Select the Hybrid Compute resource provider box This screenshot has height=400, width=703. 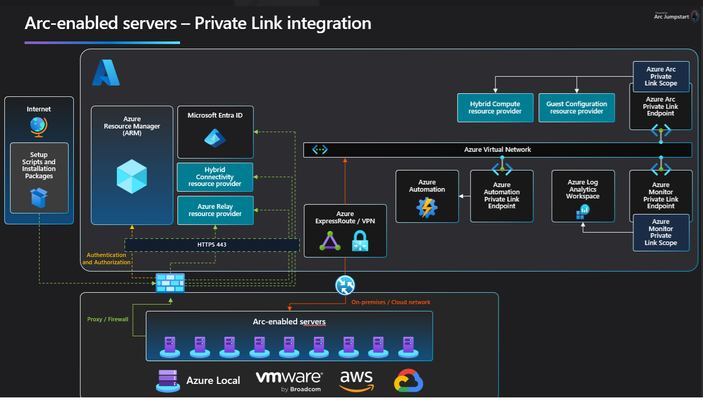[495, 108]
